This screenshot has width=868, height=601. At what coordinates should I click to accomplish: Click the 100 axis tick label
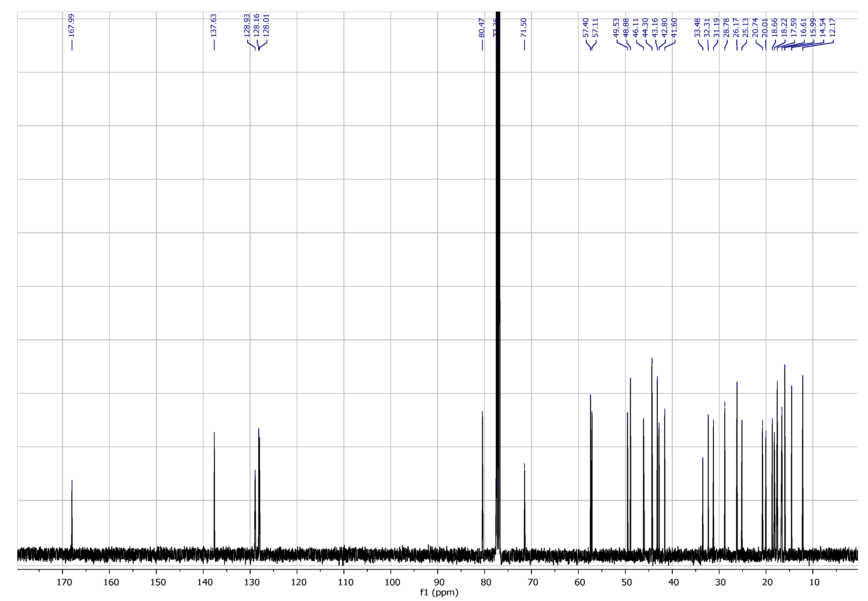pos(392,583)
